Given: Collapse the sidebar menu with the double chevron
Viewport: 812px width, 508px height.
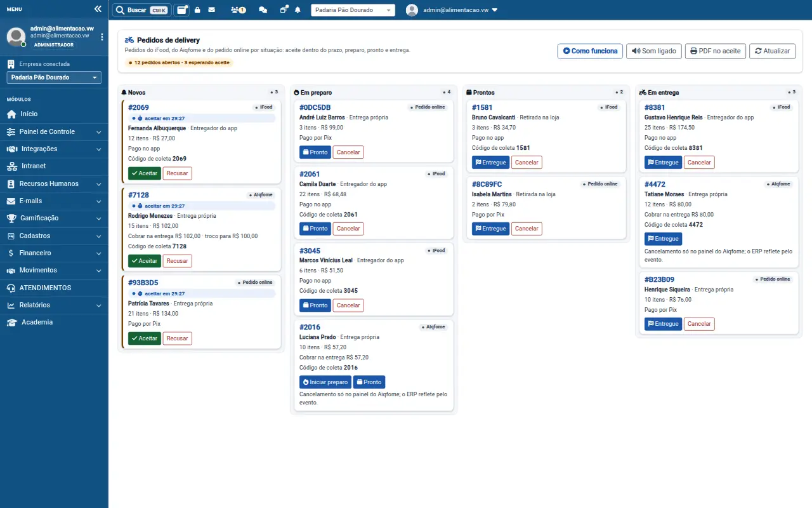Looking at the screenshot, I should pos(98,9).
